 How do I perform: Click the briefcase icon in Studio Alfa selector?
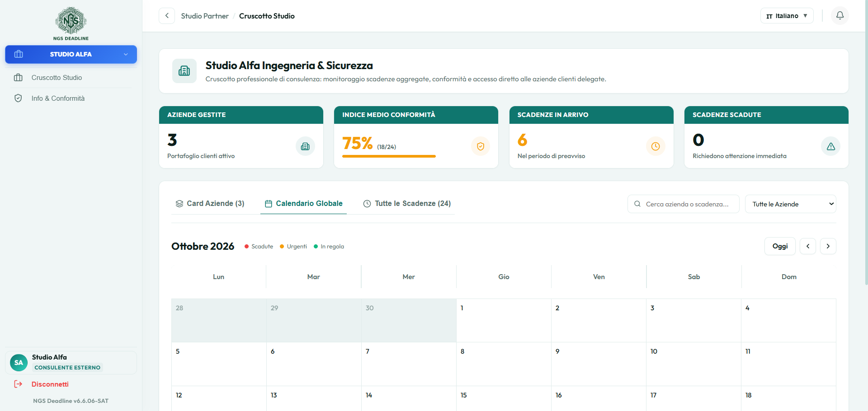pyautogui.click(x=19, y=54)
